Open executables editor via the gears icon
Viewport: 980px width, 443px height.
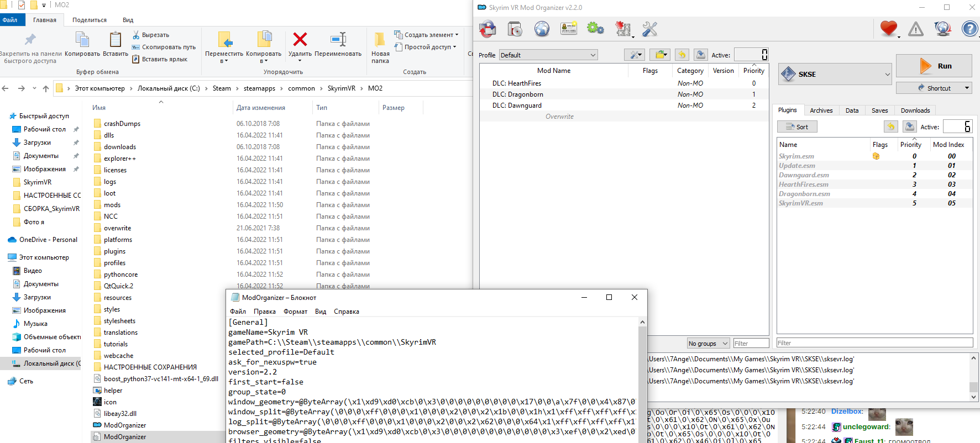[595, 29]
